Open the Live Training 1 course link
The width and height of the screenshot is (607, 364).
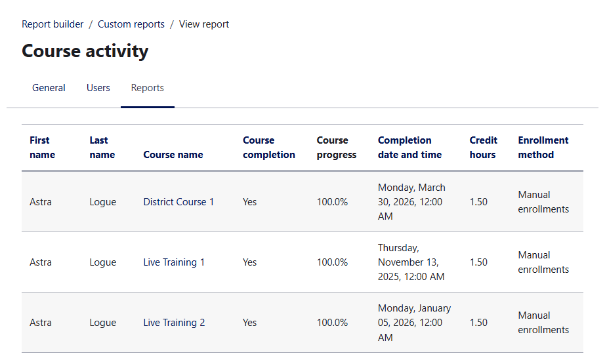pos(174,262)
